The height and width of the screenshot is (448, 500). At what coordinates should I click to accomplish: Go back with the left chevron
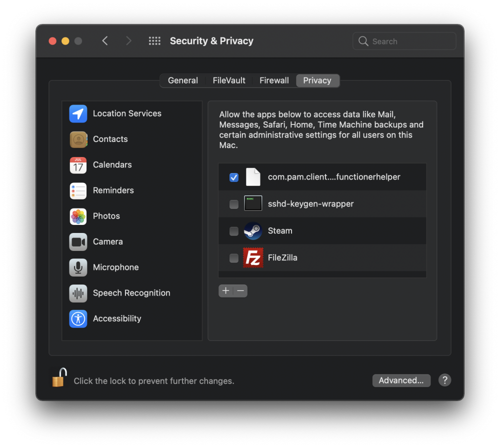[x=105, y=41]
